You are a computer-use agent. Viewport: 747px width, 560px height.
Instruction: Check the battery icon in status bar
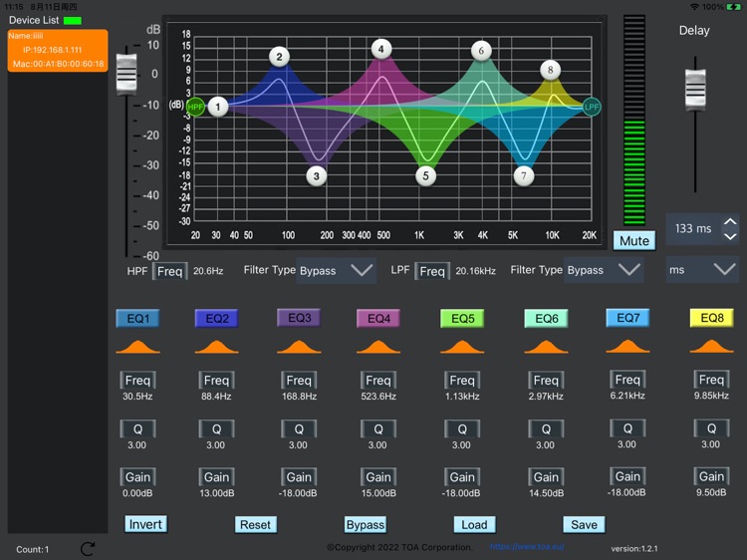[x=734, y=7]
